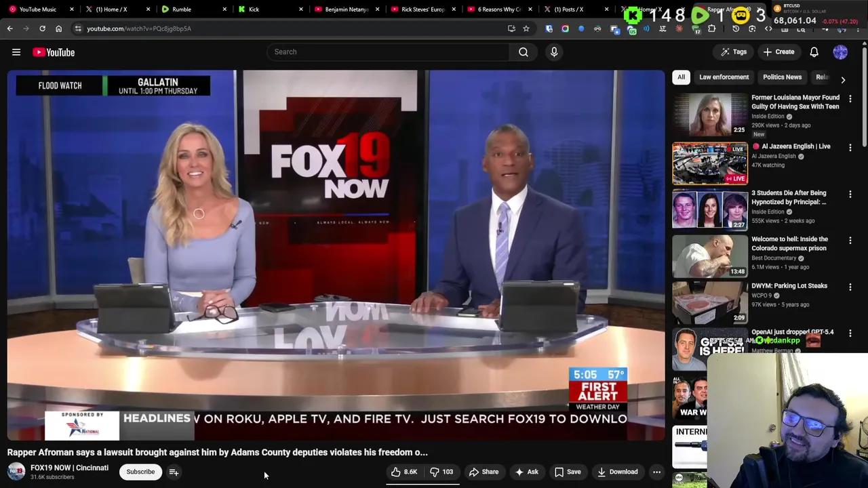Click the address bar URL
The image size is (868, 488).
click(x=139, y=28)
